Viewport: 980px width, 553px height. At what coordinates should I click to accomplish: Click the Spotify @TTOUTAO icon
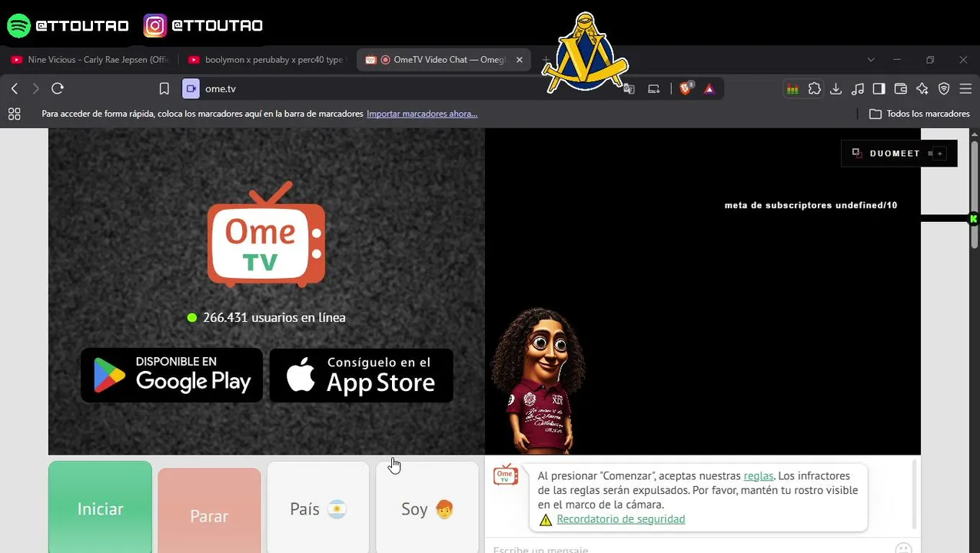click(x=18, y=25)
